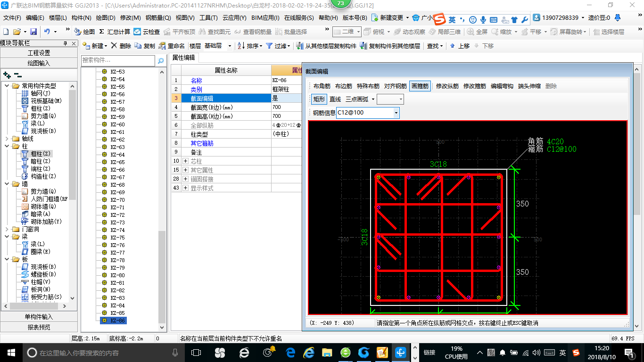The image size is (644, 362).
Task: Pin the 模块导航栏 panel
Action: pyautogui.click(x=66, y=43)
